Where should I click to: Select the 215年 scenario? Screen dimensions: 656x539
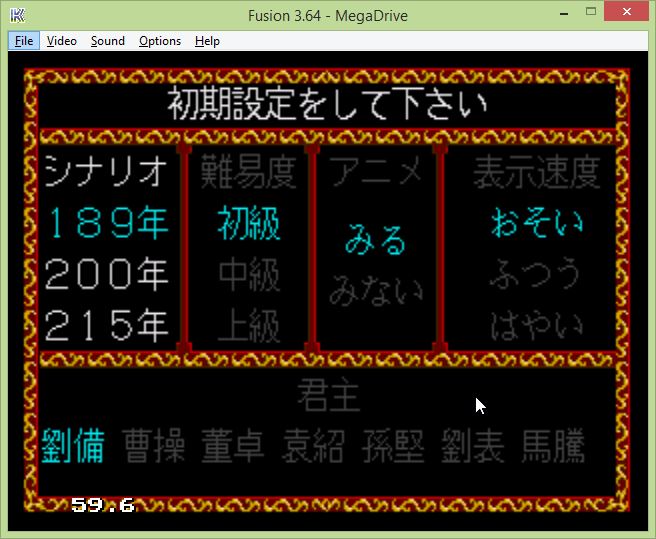tap(108, 325)
